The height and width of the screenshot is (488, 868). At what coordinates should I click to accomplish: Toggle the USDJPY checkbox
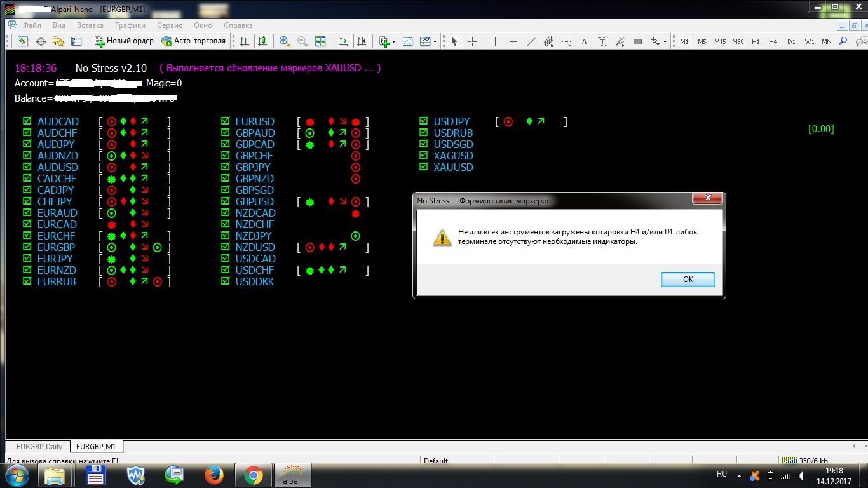click(x=423, y=121)
